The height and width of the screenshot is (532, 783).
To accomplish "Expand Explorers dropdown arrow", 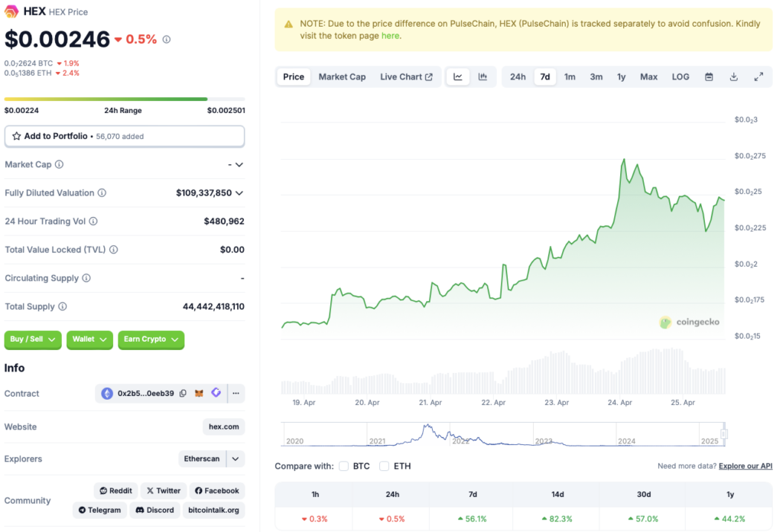I will 236,459.
